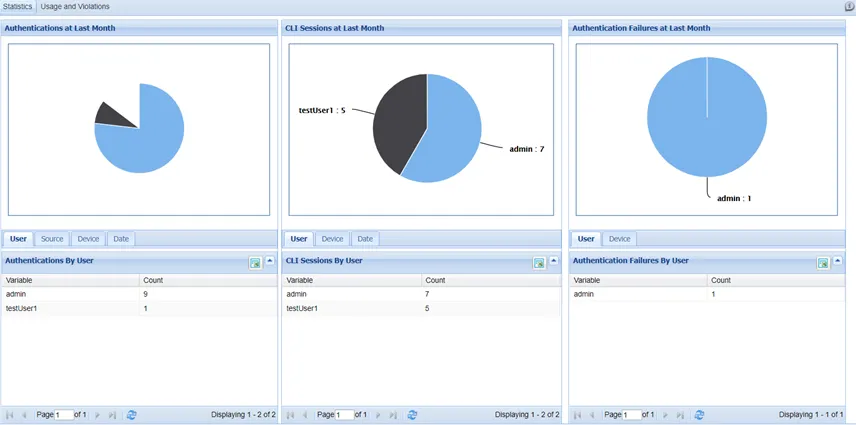Viewport: 856px width, 425px height.
Task: Sort CLI Sessions grid by Count column
Action: [x=491, y=280]
